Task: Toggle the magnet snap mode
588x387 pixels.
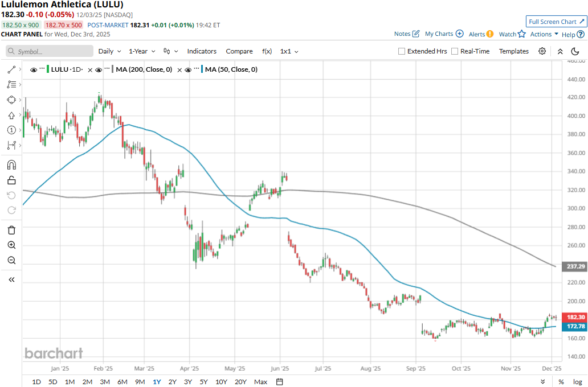Action: [x=11, y=165]
